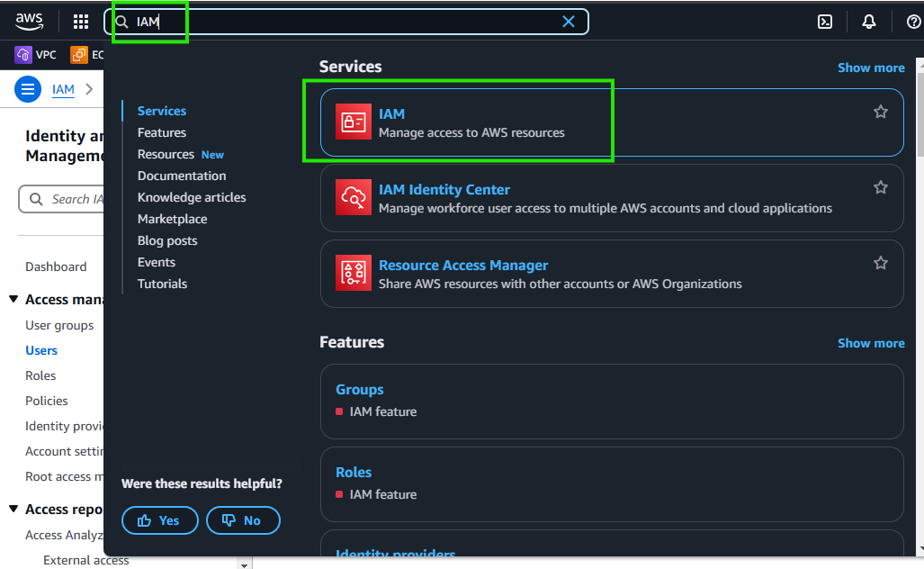The width and height of the screenshot is (924, 569).
Task: Click the EC2 shortcut icon
Action: click(x=79, y=55)
